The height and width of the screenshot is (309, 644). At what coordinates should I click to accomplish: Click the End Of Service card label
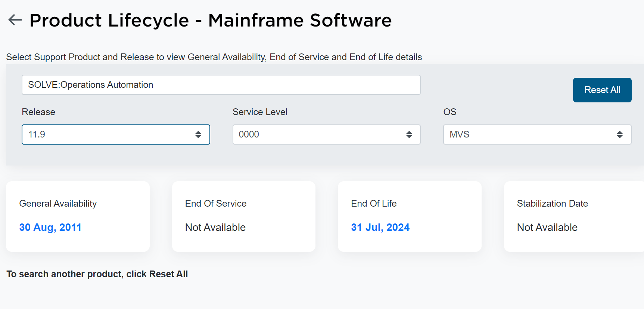coord(216,204)
